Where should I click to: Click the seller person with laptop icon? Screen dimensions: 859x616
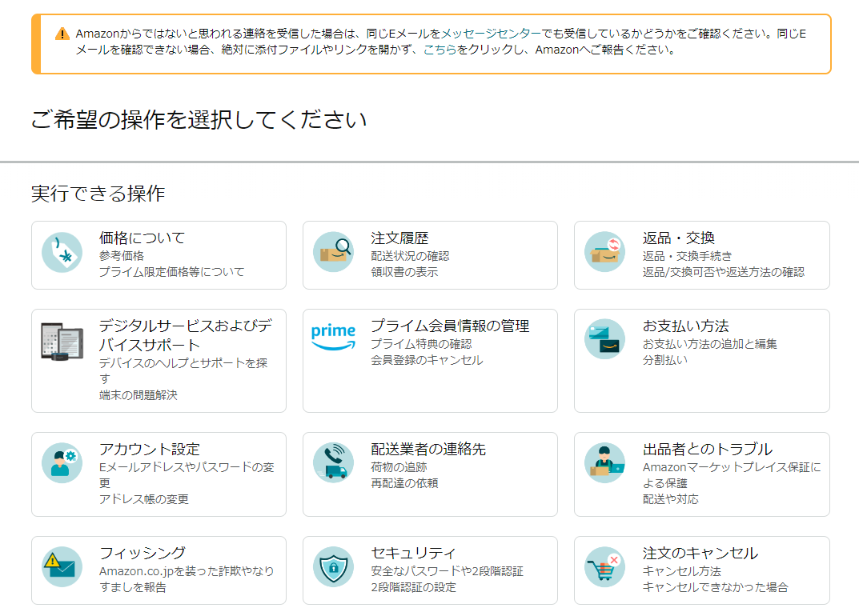pyautogui.click(x=604, y=462)
